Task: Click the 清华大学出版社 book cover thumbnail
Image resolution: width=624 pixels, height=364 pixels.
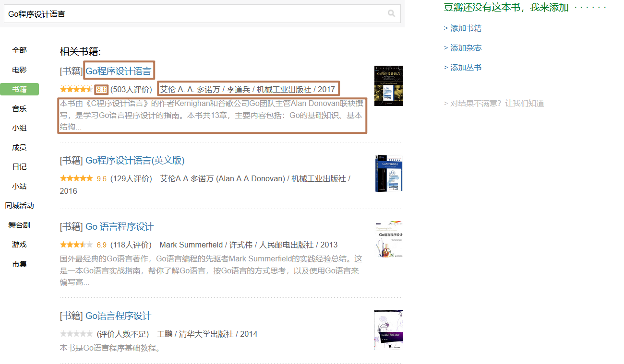Action: pos(388,330)
